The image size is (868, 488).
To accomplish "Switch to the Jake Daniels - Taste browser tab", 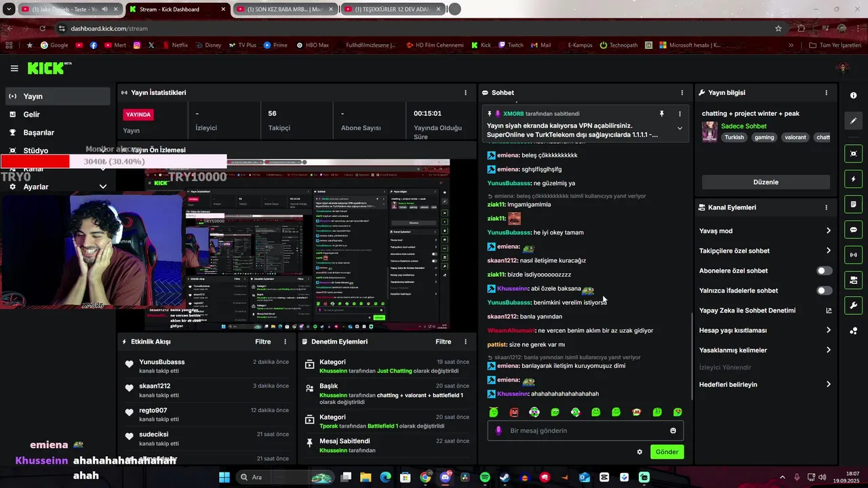I will pyautogui.click(x=68, y=9).
